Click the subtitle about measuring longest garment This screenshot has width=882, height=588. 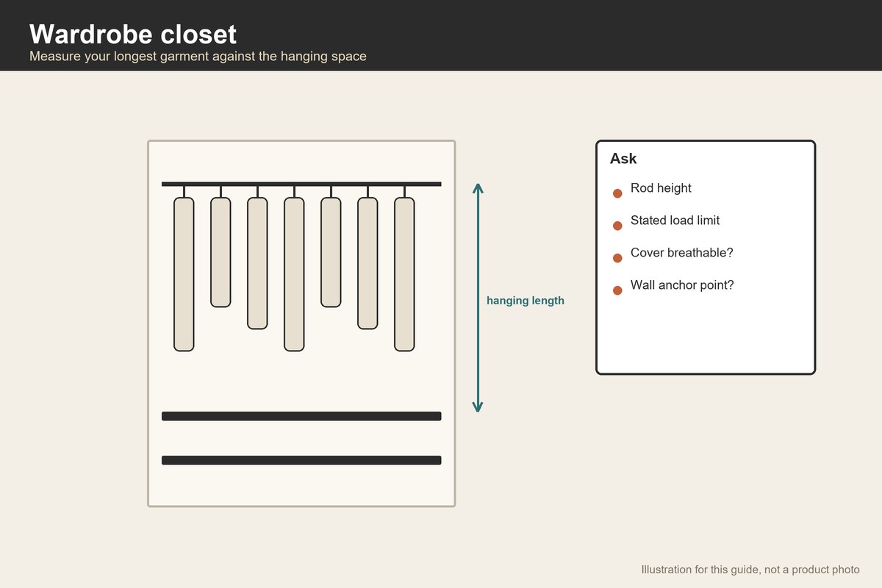[x=198, y=56]
